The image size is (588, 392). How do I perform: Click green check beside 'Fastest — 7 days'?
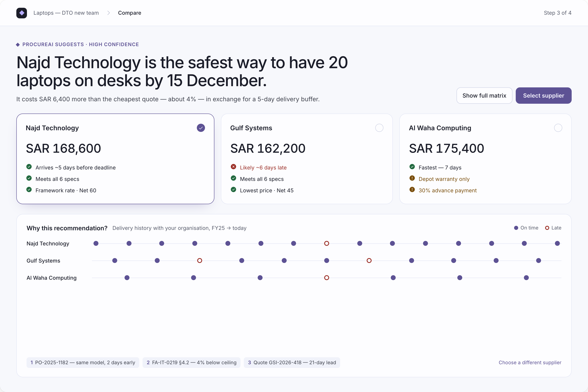point(412,167)
